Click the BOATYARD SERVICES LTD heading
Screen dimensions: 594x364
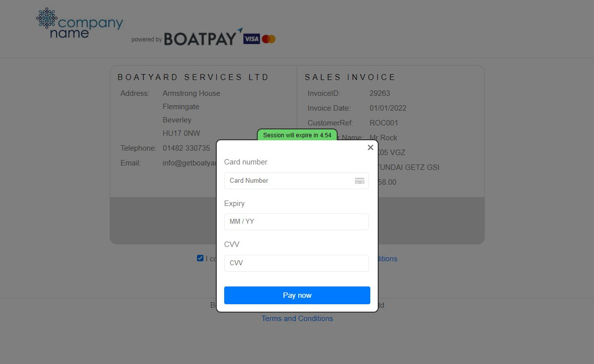tap(193, 77)
